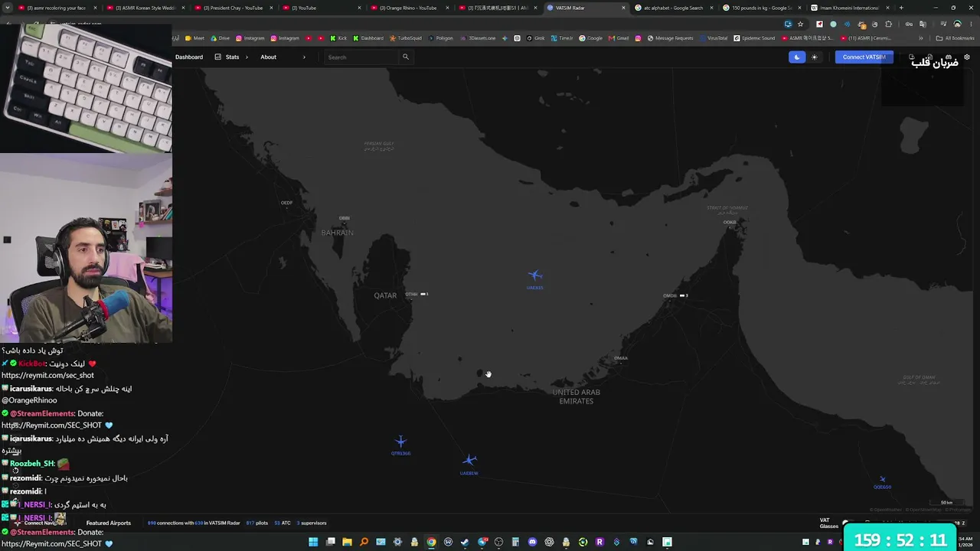The height and width of the screenshot is (551, 980).
Task: Click the OOKB airport label
Action: (730, 222)
